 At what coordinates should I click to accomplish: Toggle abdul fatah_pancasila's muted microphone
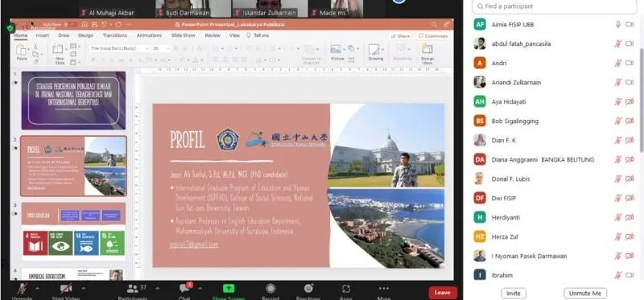pyautogui.click(x=617, y=44)
